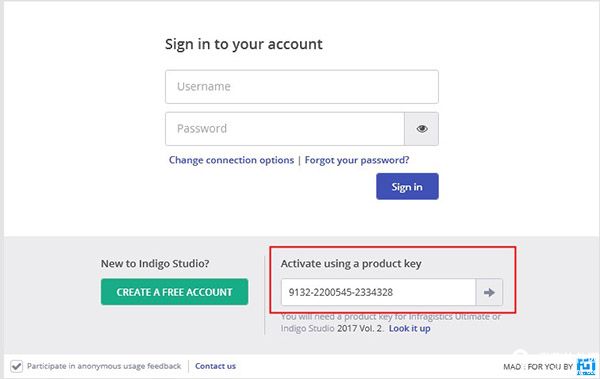Click the blue logo beside MAD FOR YOU BY

click(586, 366)
